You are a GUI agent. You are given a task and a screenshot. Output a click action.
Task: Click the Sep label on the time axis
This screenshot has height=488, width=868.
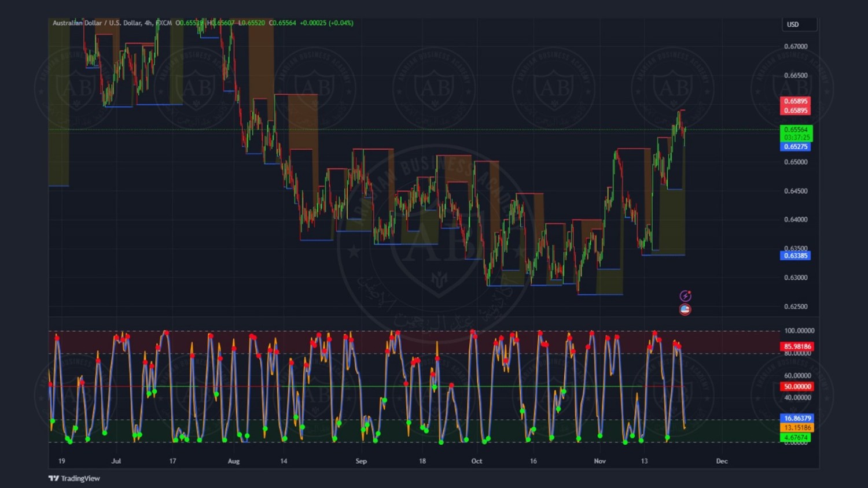361,461
